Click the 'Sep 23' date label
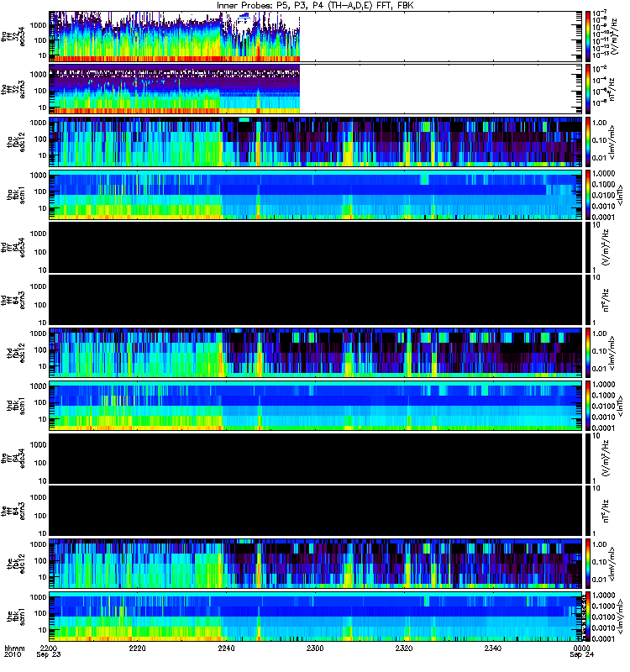Screen dimensions: 630x672 click(49, 655)
